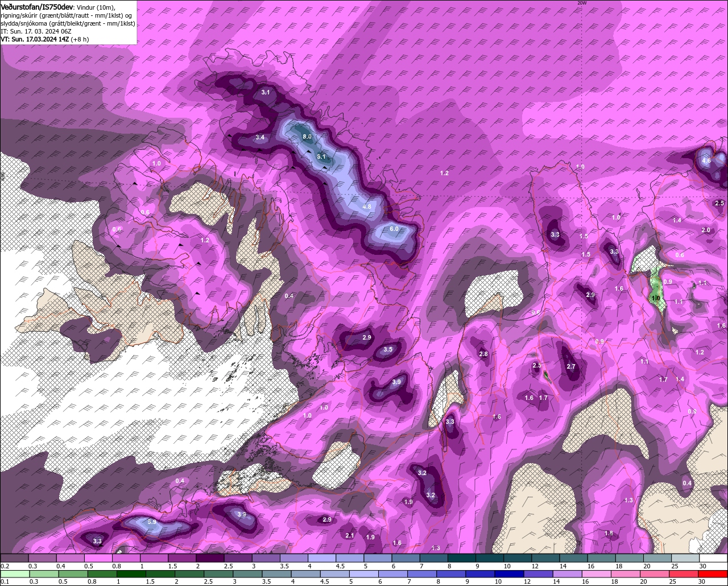728x586 pixels.
Task: Click the 5.9 value label on map
Action: 151,522
